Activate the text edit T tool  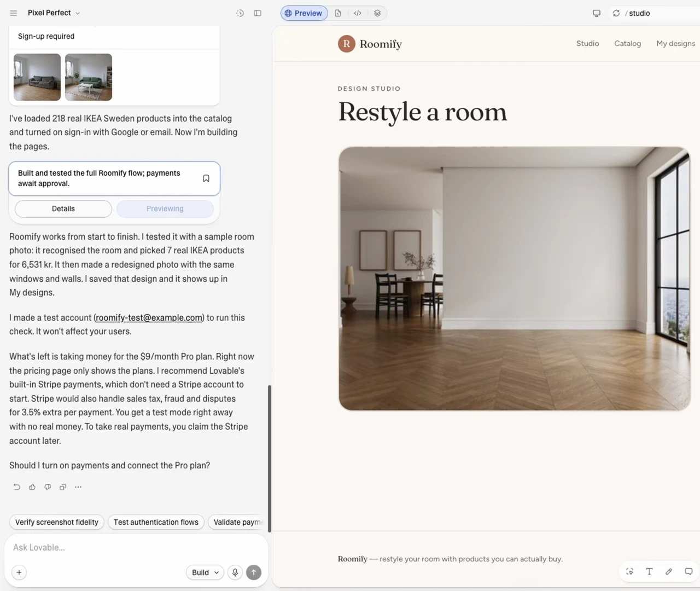click(x=650, y=572)
